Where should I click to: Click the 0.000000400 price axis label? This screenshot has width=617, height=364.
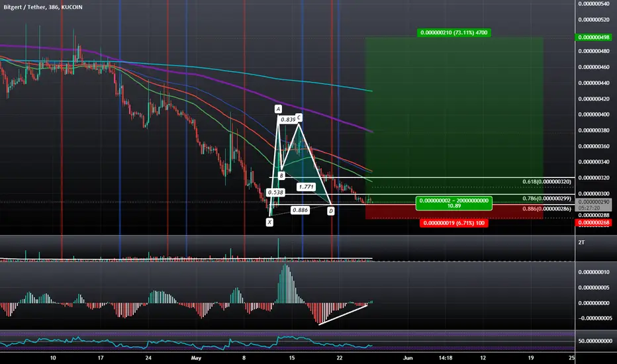tap(594, 114)
